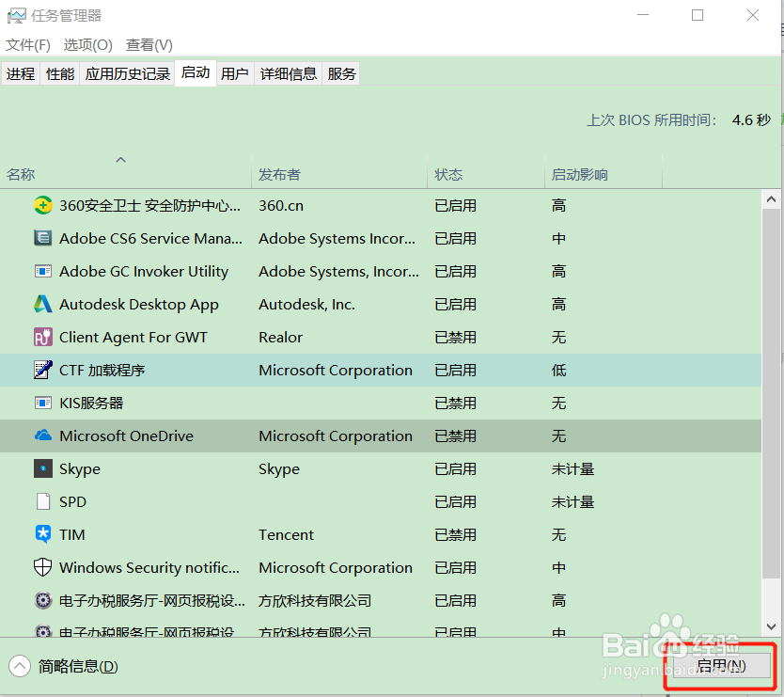784x697 pixels.
Task: Click the 低 impact in CTF row
Action: coord(558,371)
